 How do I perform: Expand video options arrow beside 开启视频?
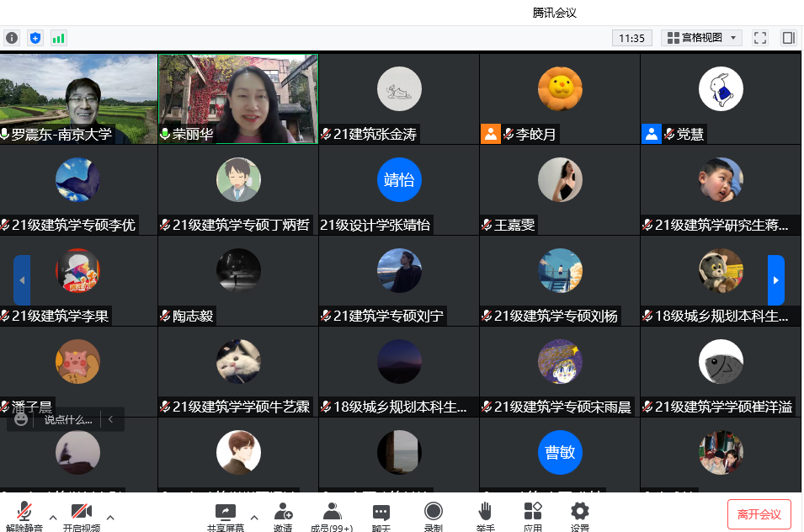109,517
